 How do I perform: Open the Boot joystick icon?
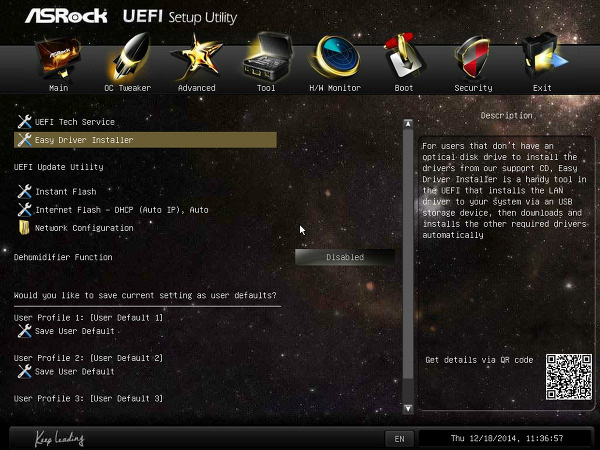(x=404, y=57)
